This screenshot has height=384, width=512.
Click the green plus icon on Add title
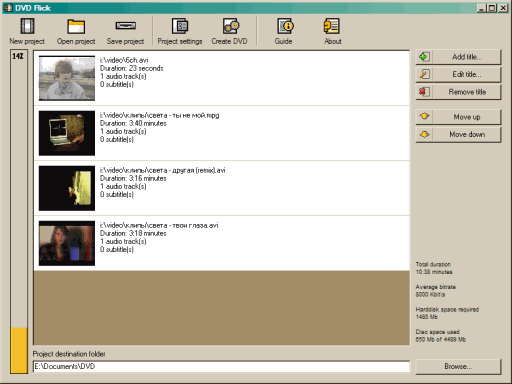point(424,57)
